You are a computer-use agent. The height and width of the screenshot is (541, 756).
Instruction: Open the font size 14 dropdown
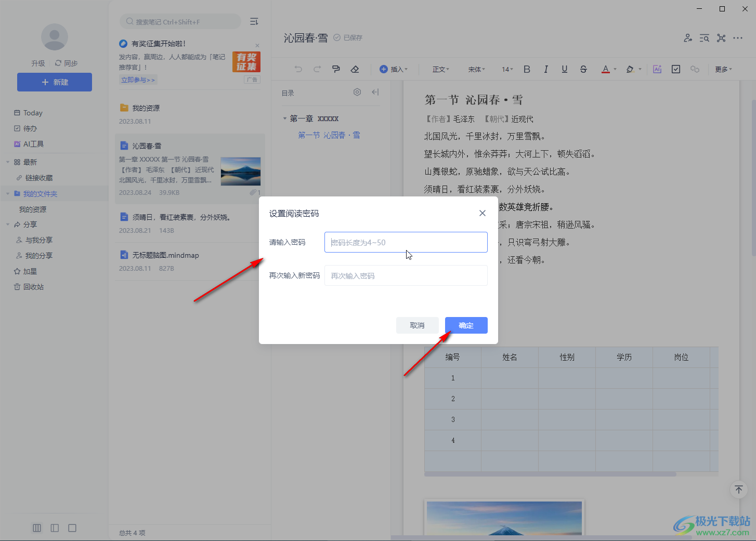[507, 69]
